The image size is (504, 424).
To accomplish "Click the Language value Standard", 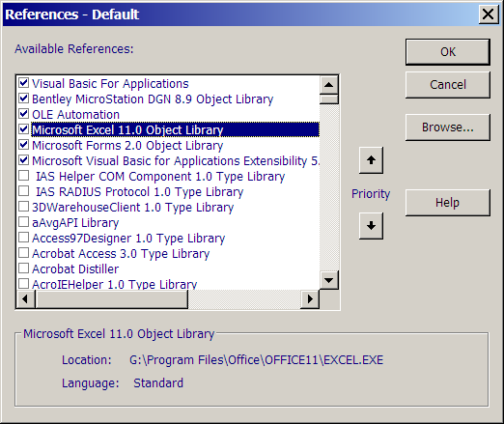I will pos(158,383).
